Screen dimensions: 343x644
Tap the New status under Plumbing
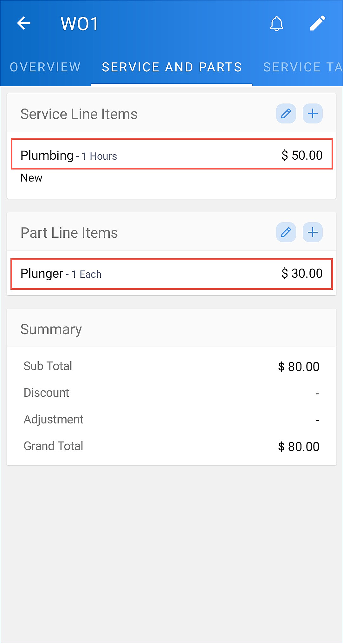click(x=31, y=178)
